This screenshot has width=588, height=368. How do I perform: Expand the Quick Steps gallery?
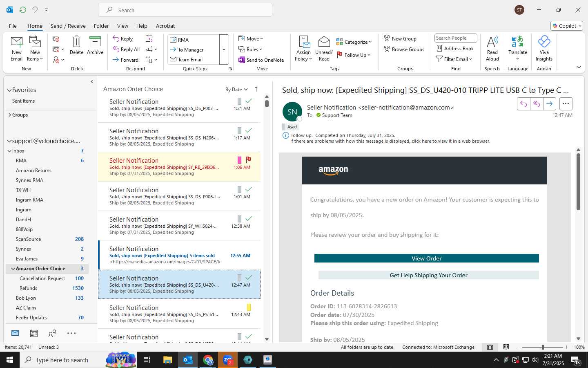pyautogui.click(x=224, y=49)
